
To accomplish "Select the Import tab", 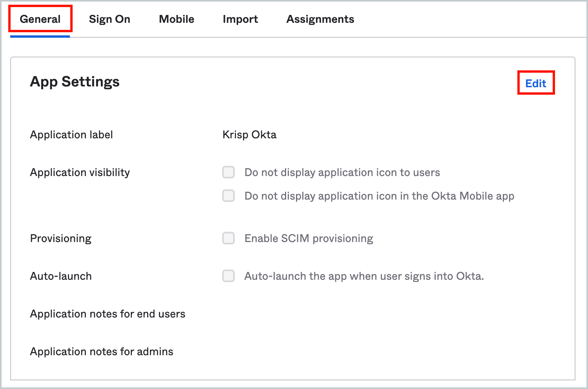I will pos(240,19).
